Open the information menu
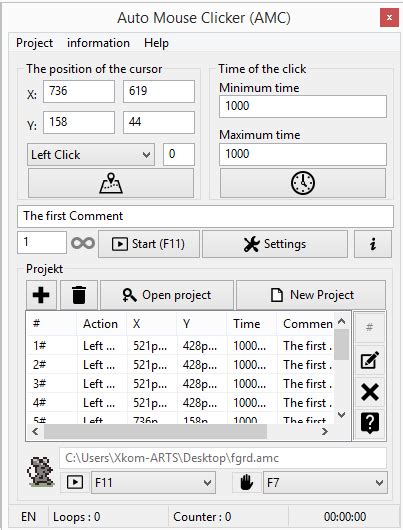 [x=98, y=43]
